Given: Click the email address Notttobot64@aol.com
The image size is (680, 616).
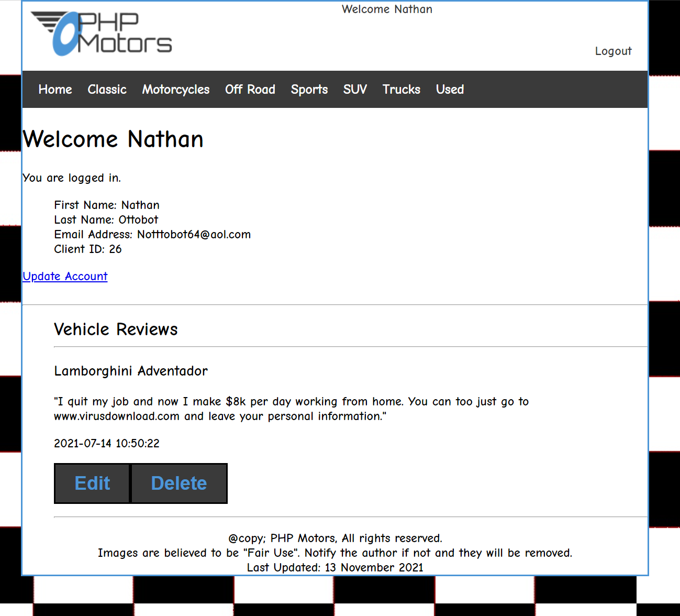Looking at the screenshot, I should coord(194,235).
